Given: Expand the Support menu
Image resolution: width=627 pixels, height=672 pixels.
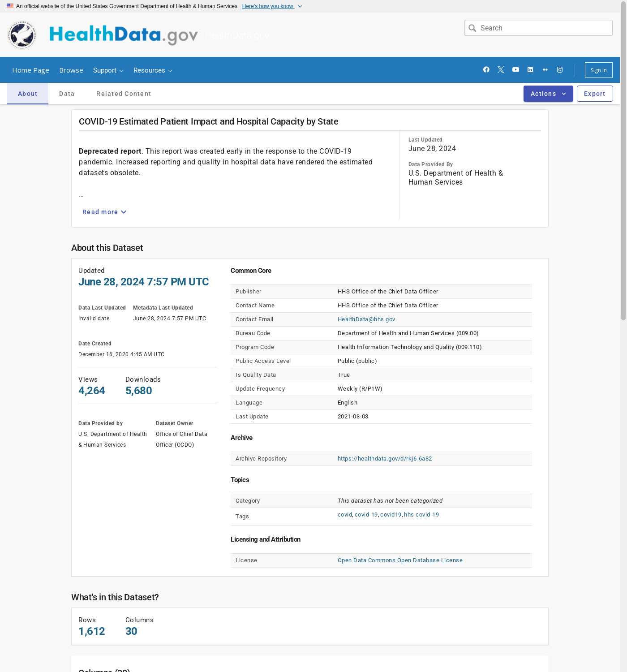Looking at the screenshot, I should [108, 70].
